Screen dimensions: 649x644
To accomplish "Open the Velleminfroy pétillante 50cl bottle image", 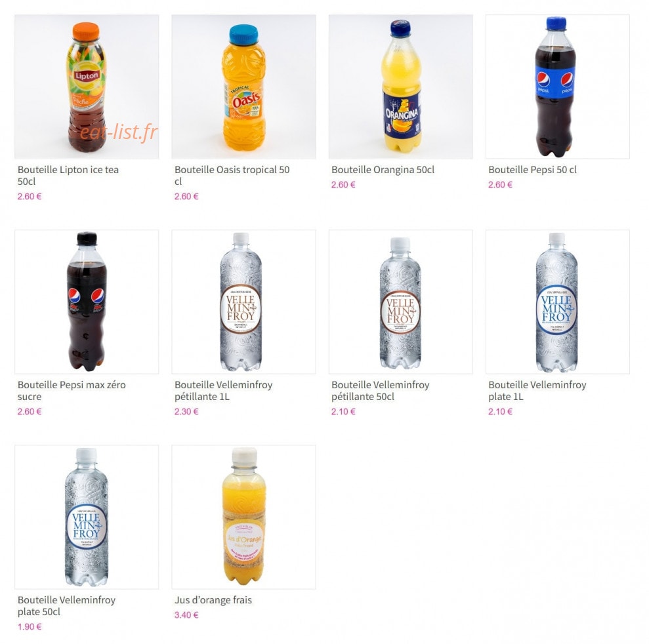I will tap(401, 302).
